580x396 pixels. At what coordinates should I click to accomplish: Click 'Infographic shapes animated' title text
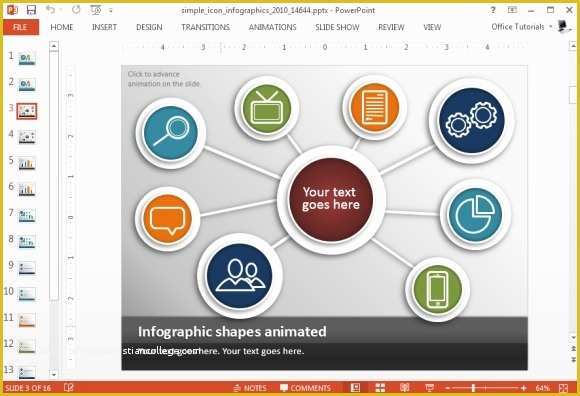coord(232,331)
